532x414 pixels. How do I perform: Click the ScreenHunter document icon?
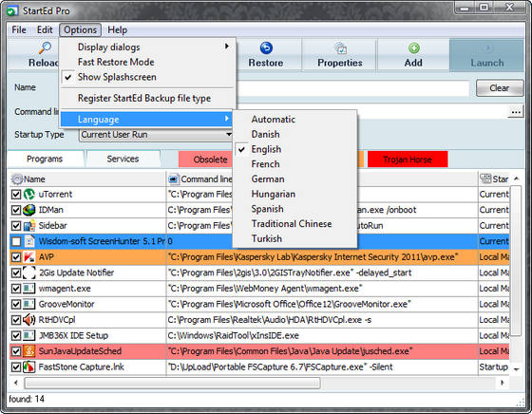(29, 241)
